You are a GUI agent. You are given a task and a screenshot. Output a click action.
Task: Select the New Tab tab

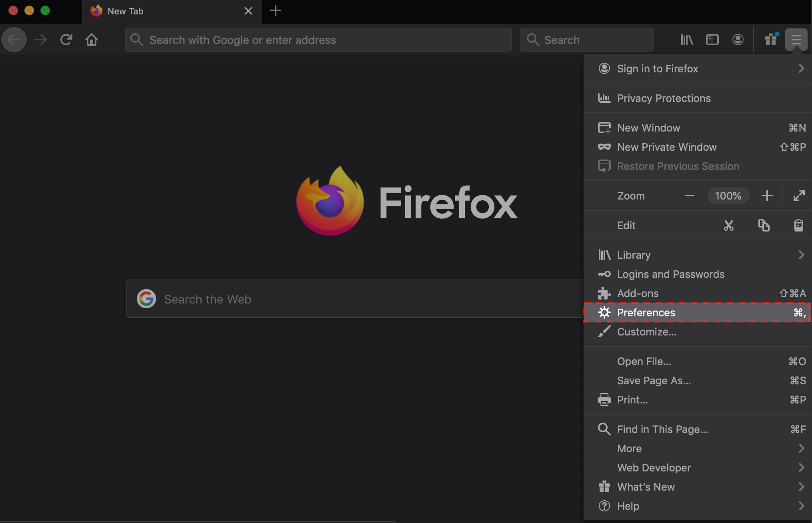(172, 11)
